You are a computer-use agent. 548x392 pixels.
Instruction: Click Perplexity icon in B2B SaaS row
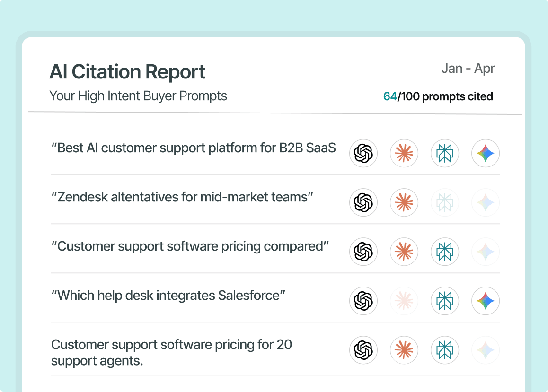[x=444, y=153]
